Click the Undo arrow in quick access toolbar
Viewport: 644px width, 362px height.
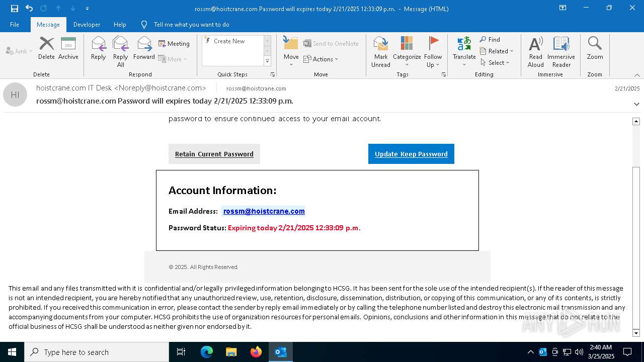click(29, 8)
